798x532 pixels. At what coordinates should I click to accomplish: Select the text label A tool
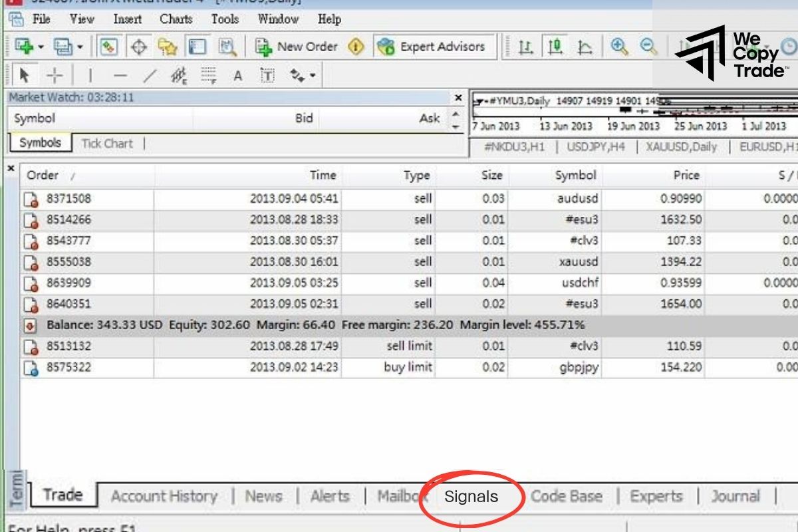tap(237, 76)
